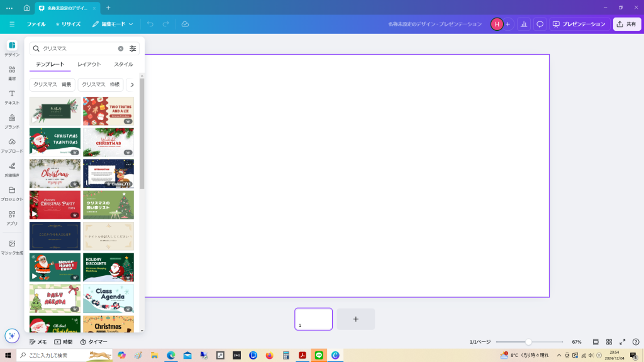Click the redo arrow icon

tap(166, 24)
